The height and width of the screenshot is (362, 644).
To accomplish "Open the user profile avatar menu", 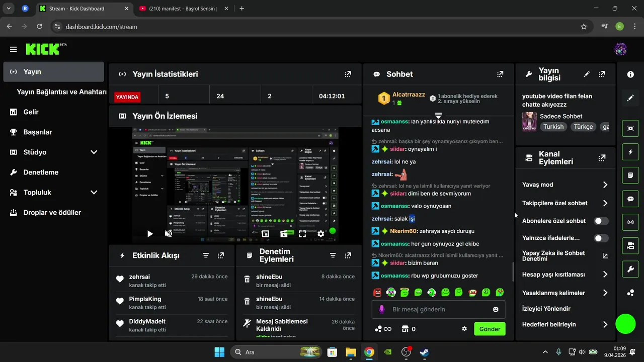I will pyautogui.click(x=620, y=49).
